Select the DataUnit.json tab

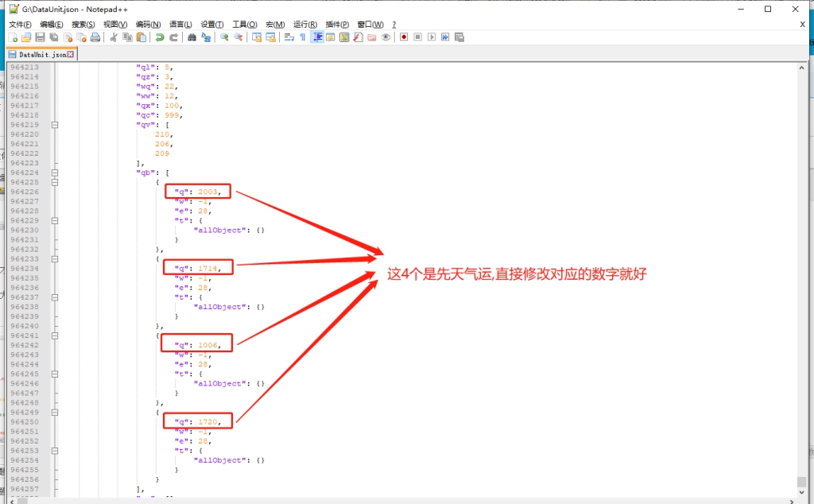click(41, 55)
